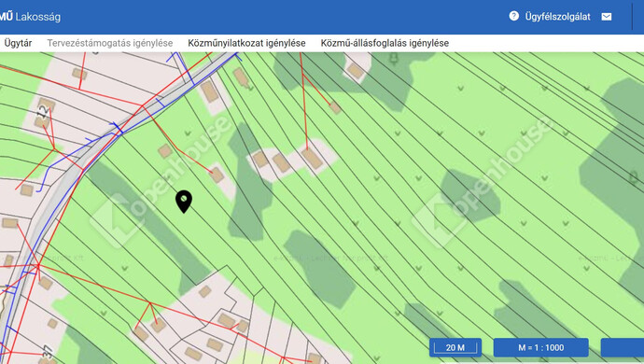Select Tervezéstámogatás igénylése menu item

coord(109,43)
